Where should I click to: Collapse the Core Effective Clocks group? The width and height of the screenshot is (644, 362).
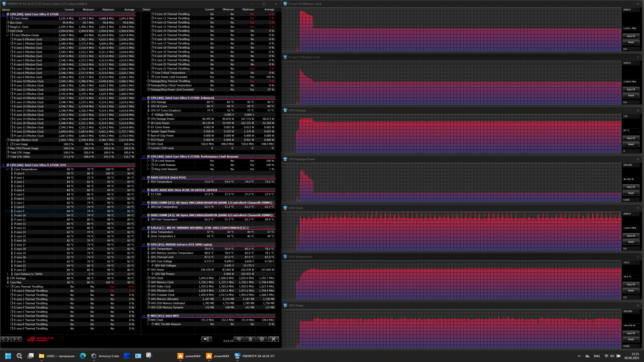(x=8, y=35)
